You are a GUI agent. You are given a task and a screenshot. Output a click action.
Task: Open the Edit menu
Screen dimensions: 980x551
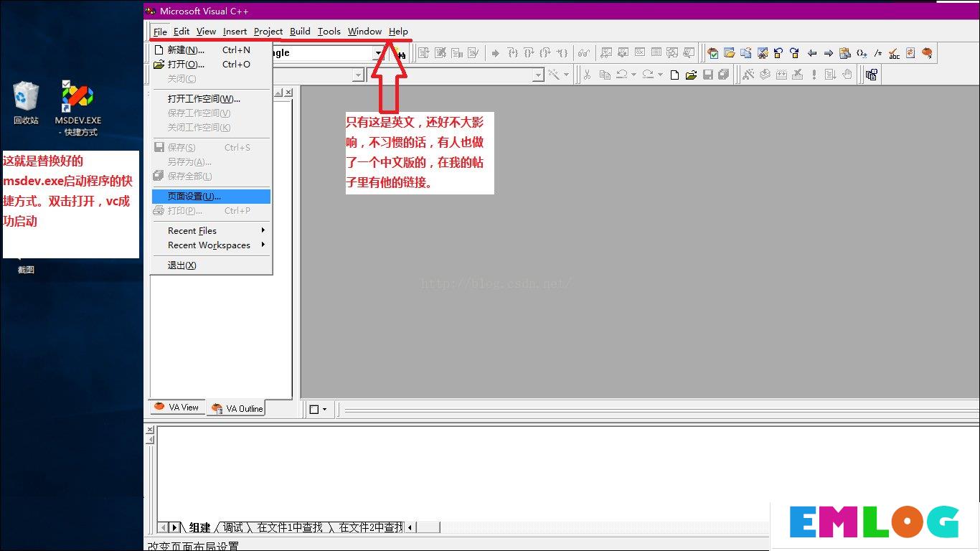[x=182, y=32]
